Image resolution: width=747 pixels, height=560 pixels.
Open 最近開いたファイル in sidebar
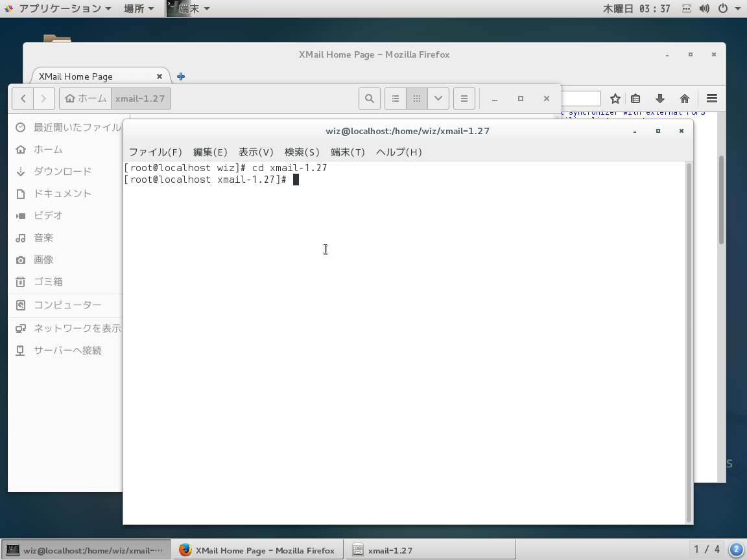tap(65, 127)
